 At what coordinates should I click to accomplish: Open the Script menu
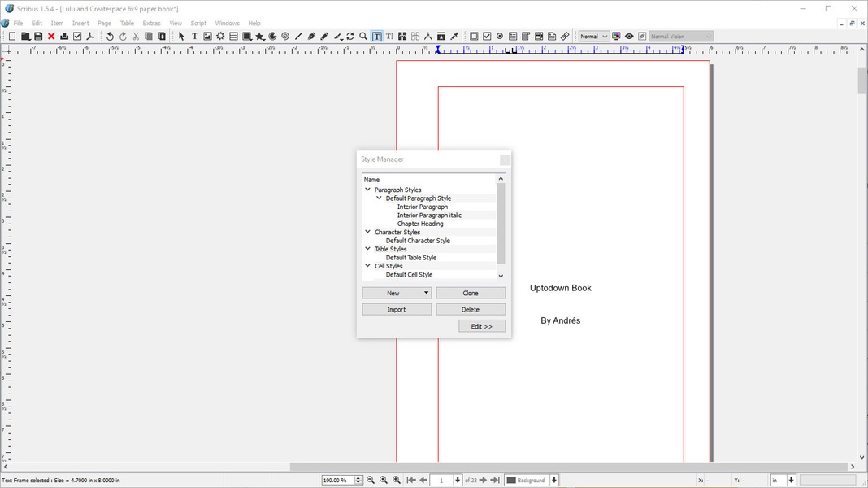pyautogui.click(x=198, y=24)
